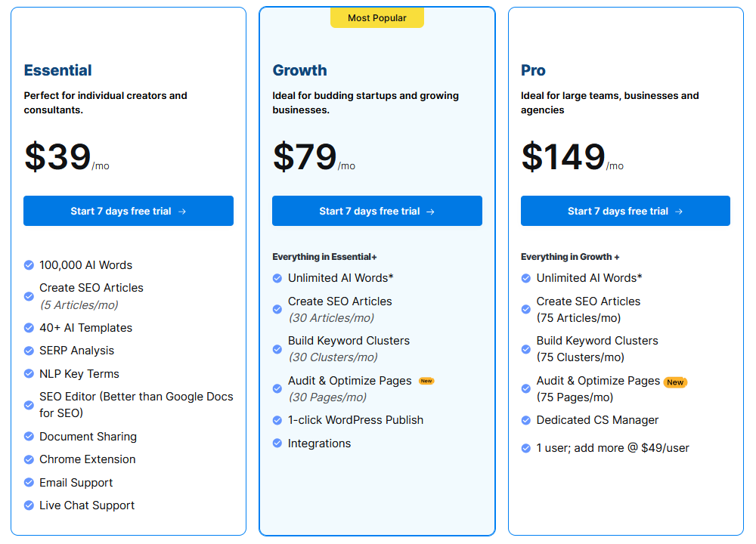Image resolution: width=756 pixels, height=544 pixels.
Task: Click the checkmark beside Chrome Extension
Action: click(29, 459)
